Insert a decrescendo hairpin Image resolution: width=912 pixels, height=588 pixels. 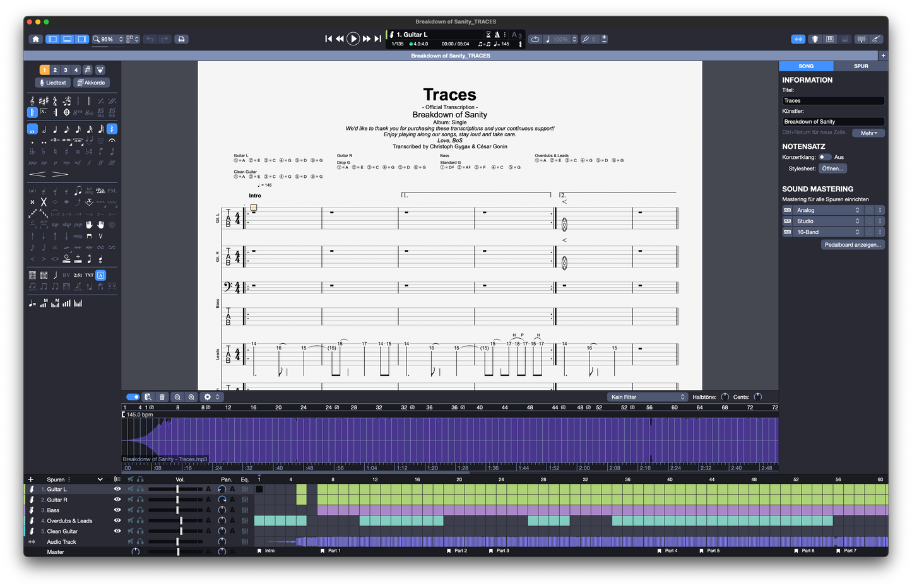[60, 174]
